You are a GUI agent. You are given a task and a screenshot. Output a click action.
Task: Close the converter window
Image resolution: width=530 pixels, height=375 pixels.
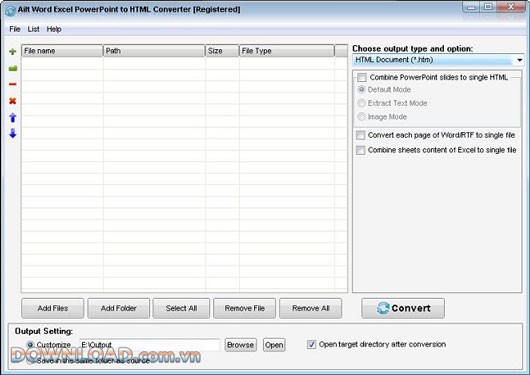pyautogui.click(x=511, y=7)
